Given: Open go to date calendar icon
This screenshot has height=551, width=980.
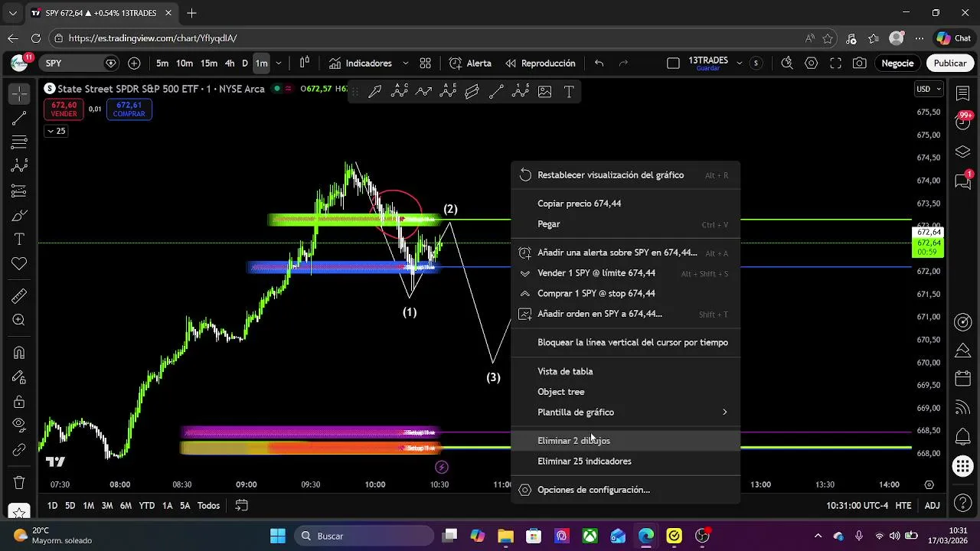Looking at the screenshot, I should pos(241,506).
